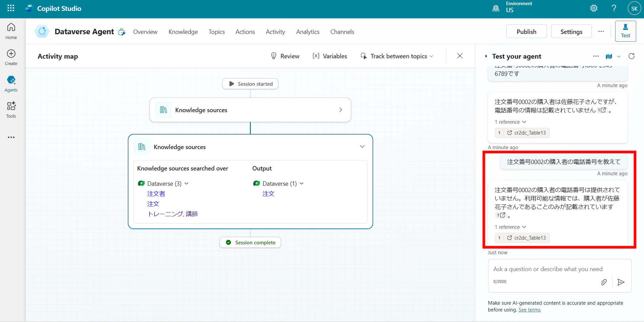
Task: Click the activity map icon in test panel
Action: pos(609,56)
